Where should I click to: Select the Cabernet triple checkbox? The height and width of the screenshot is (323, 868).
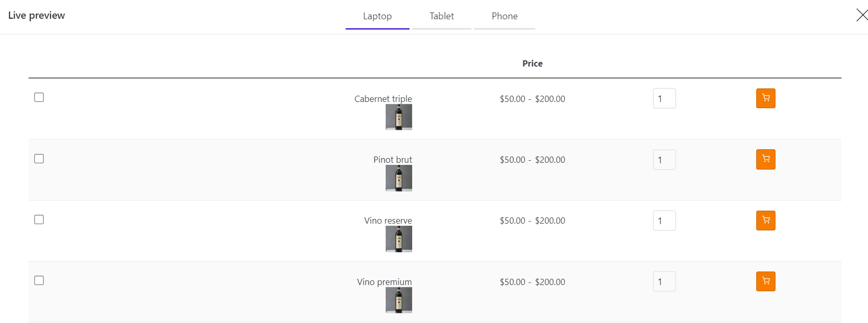[39, 97]
